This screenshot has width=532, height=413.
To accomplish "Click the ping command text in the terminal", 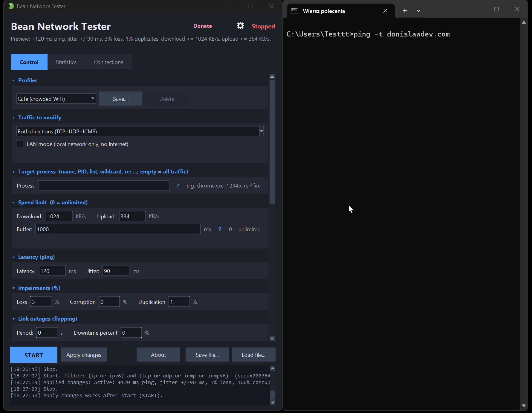I will [x=401, y=34].
